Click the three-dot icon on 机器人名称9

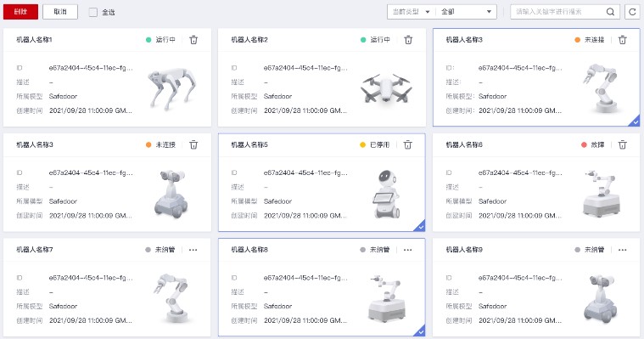tap(622, 250)
